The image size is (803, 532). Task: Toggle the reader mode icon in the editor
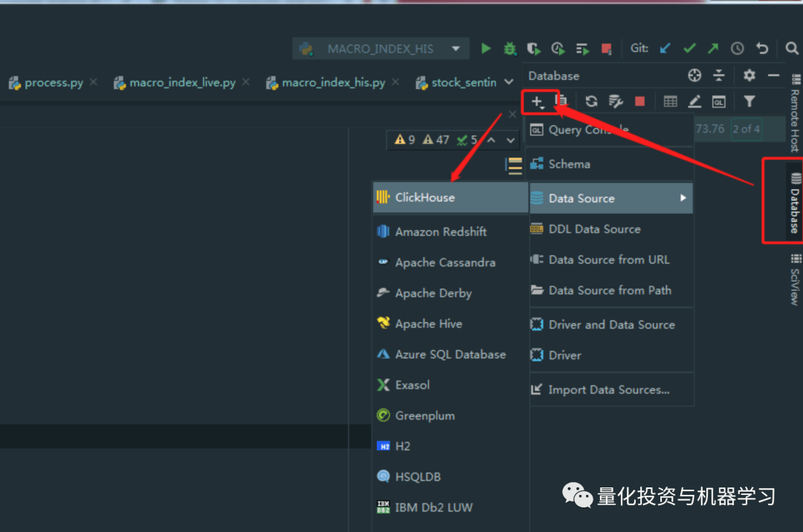pyautogui.click(x=514, y=166)
